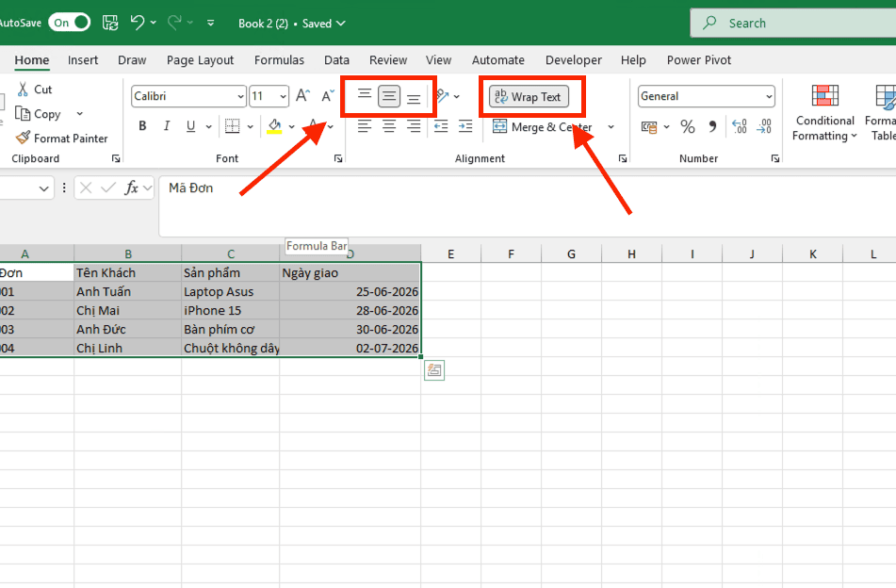Toggle Underline formatting

(x=191, y=125)
